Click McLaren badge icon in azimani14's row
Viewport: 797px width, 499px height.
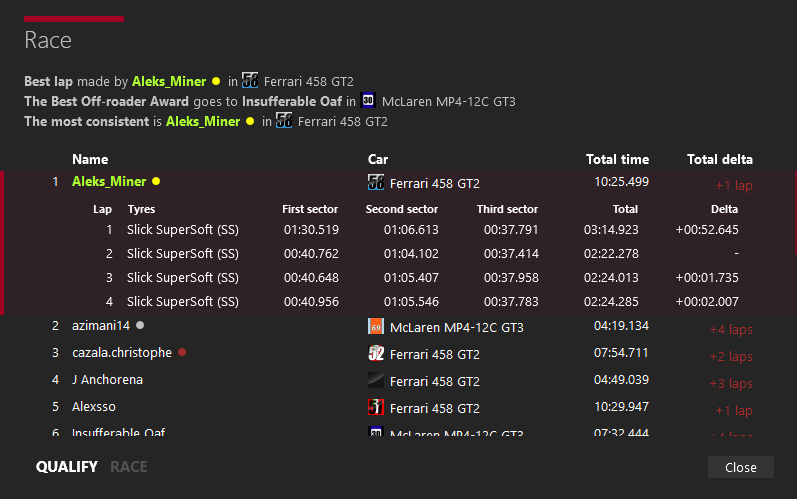coord(376,327)
